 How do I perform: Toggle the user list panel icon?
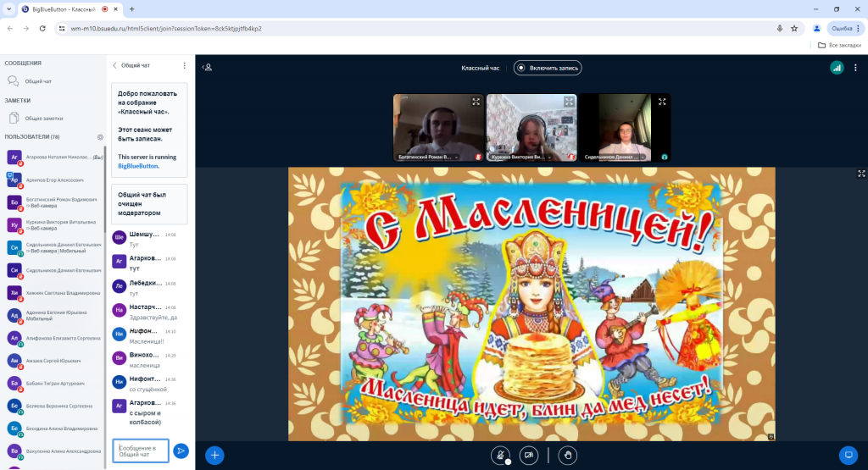pos(207,68)
